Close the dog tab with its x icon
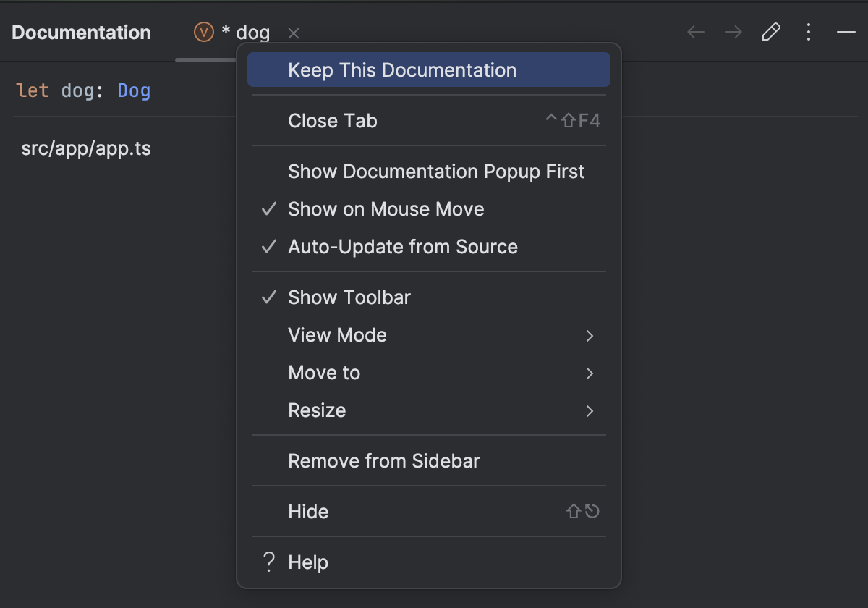Screen dimensions: 868x608 [294, 33]
